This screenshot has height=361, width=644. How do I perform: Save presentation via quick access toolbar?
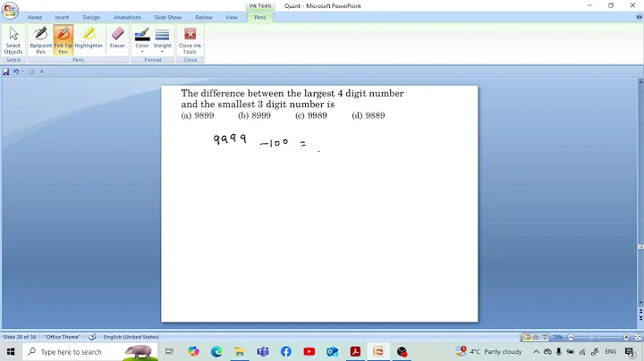tap(5, 71)
